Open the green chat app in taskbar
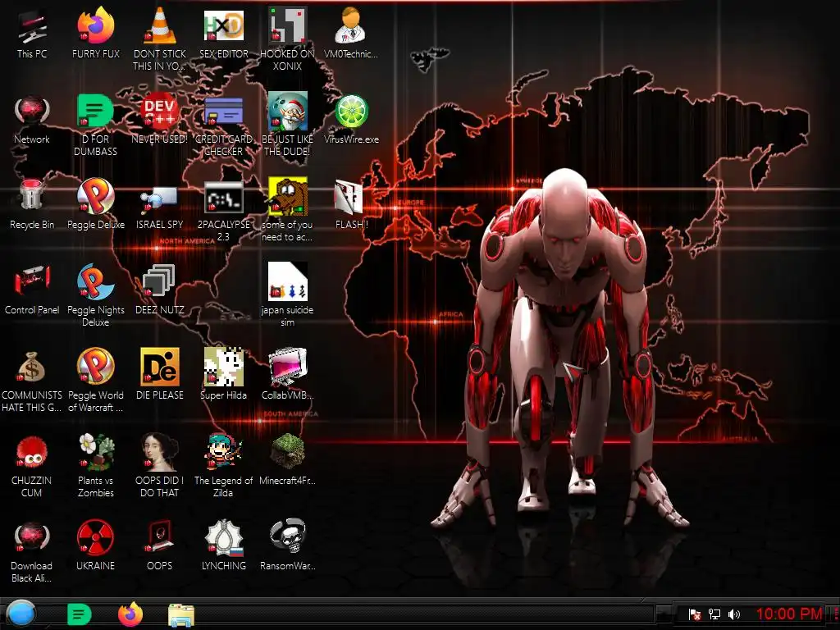 point(79,614)
